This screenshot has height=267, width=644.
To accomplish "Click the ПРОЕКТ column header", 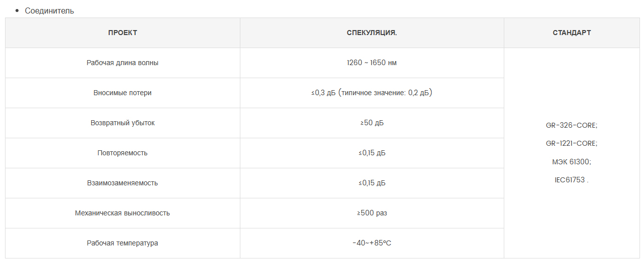I will [123, 33].
